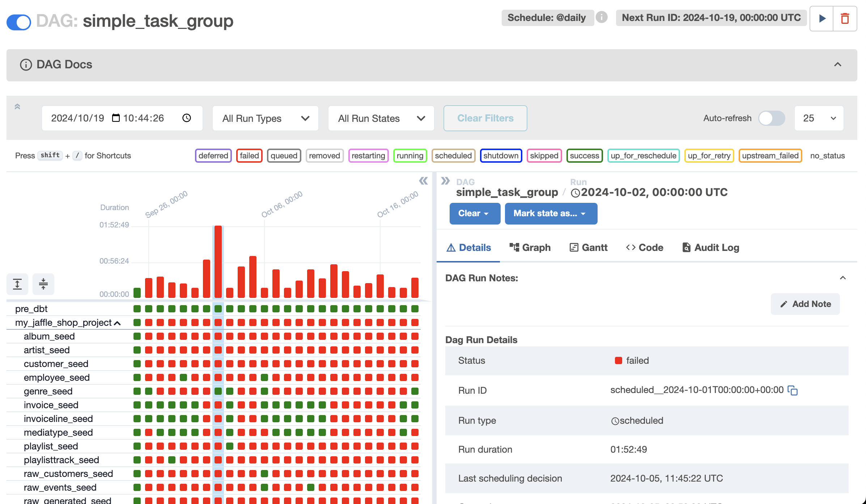
Task: Switch to the Audit Log tab
Action: 710,248
